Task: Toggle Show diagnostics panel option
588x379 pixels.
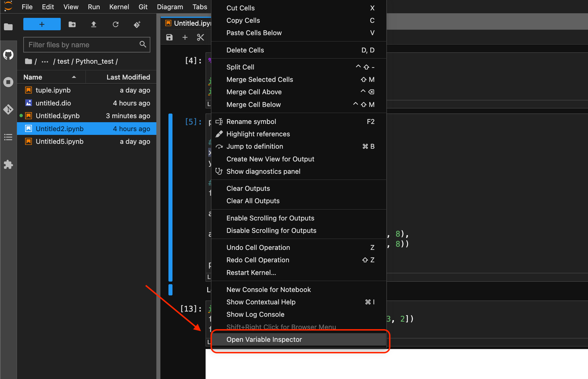Action: click(x=263, y=171)
